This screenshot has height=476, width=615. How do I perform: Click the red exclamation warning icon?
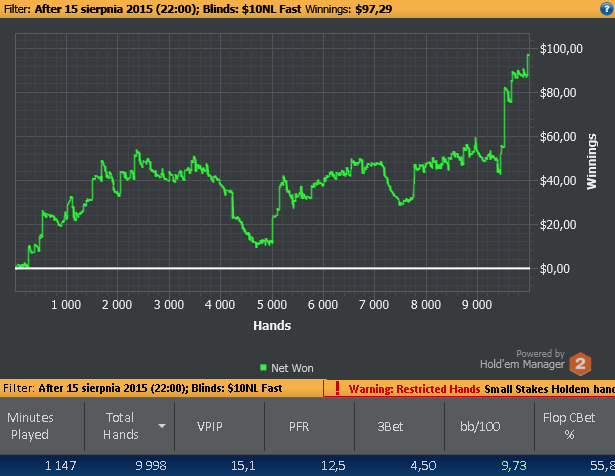coord(337,388)
